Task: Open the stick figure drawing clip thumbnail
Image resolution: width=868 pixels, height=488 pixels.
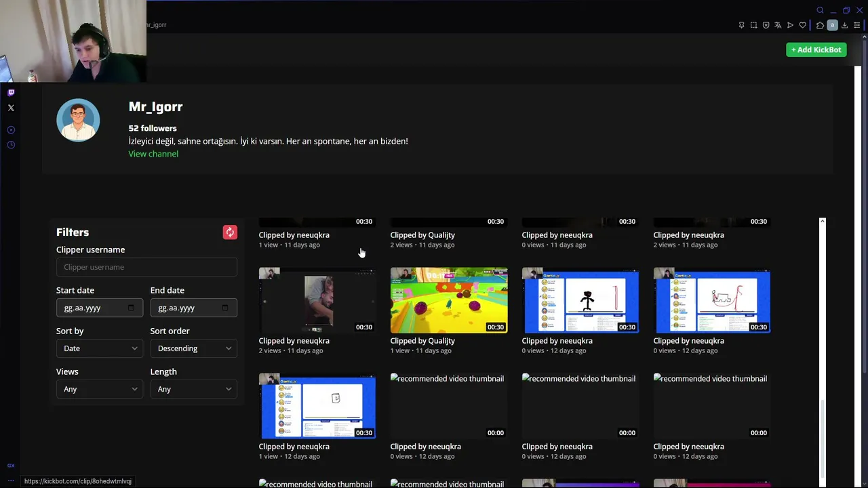Action: tap(580, 300)
